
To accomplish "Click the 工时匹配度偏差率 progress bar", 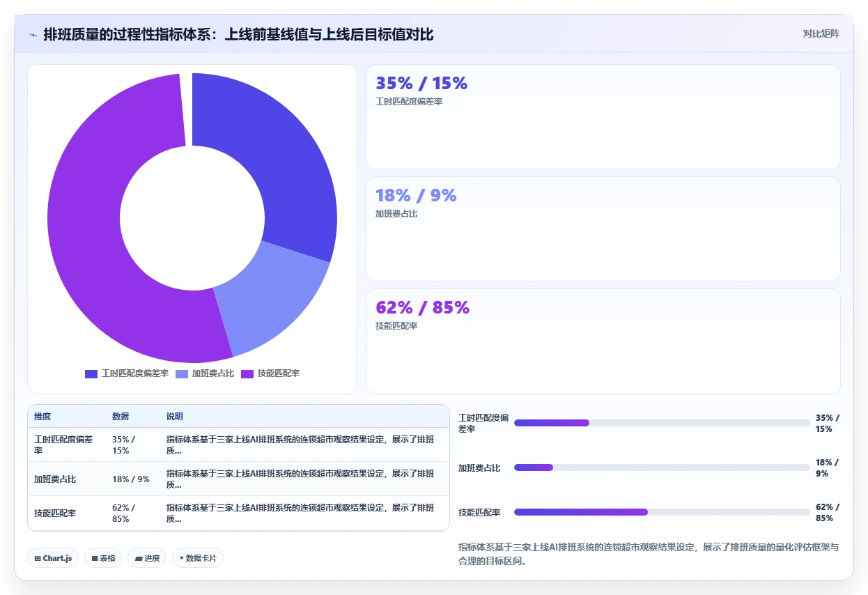I will point(662,423).
